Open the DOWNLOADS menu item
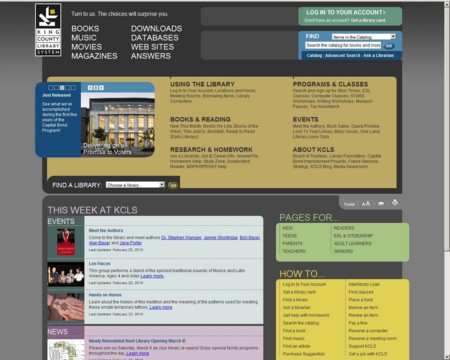Viewport: 450px width, 360px height. pyautogui.click(x=156, y=29)
